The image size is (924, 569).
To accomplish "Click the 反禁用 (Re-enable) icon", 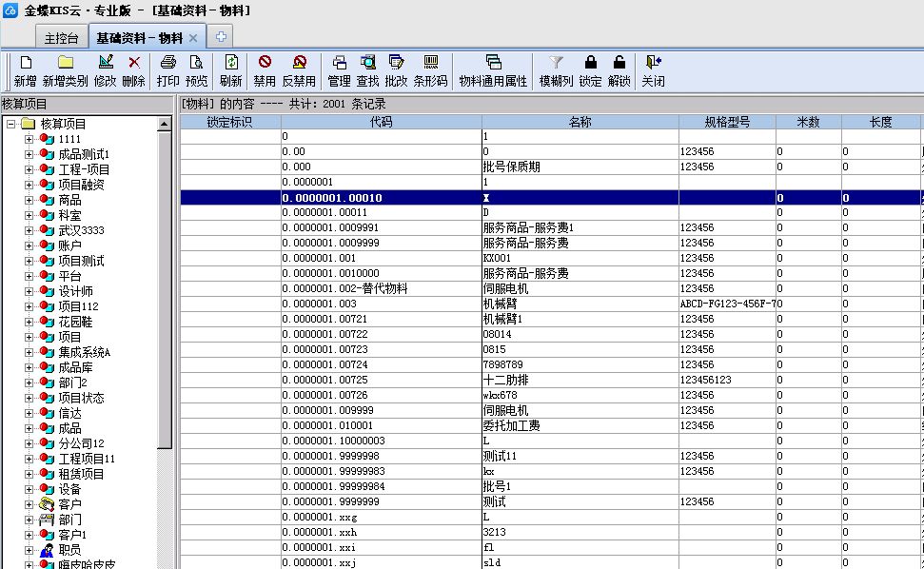I will click(300, 62).
